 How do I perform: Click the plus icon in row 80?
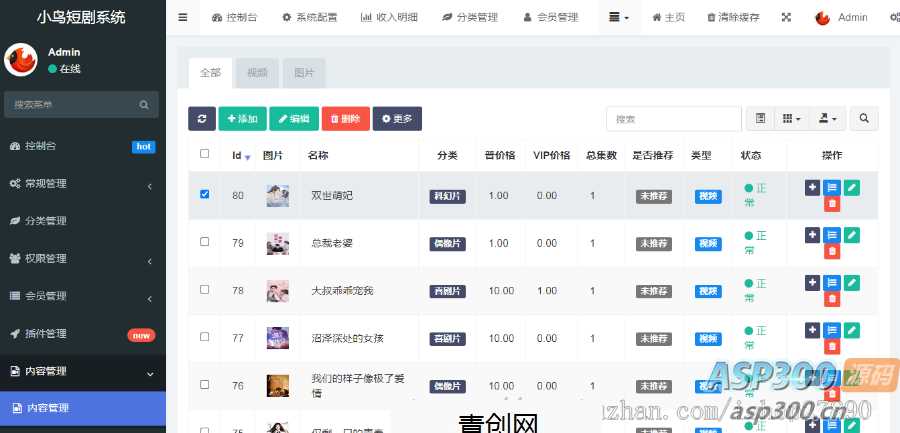[812, 187]
